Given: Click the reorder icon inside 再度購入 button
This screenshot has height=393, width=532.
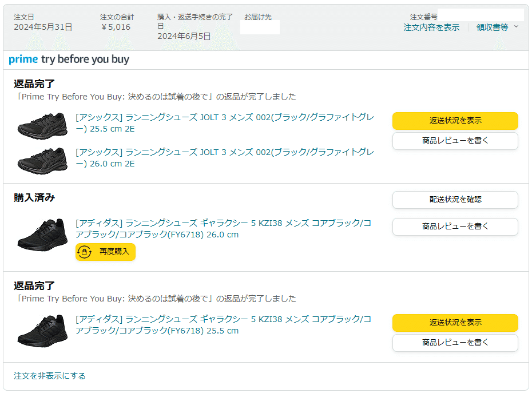Looking at the screenshot, I should click(84, 252).
